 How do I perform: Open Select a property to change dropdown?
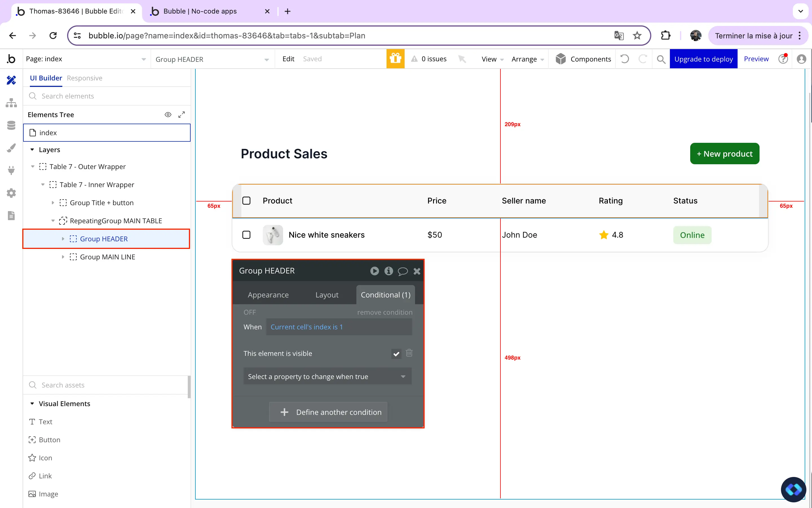[x=327, y=376]
